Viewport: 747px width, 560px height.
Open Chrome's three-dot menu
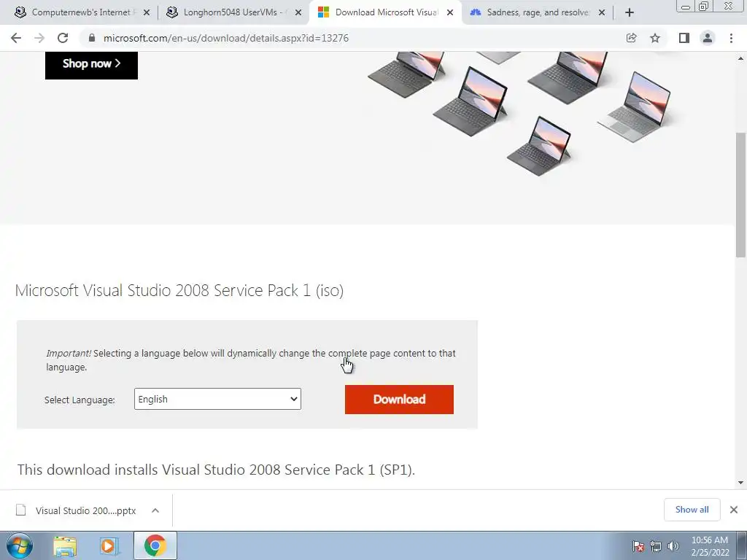pos(731,38)
